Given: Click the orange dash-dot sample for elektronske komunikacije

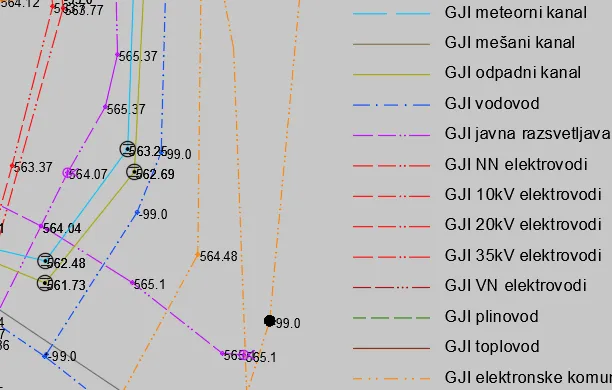Looking at the screenshot, I should click(391, 379).
